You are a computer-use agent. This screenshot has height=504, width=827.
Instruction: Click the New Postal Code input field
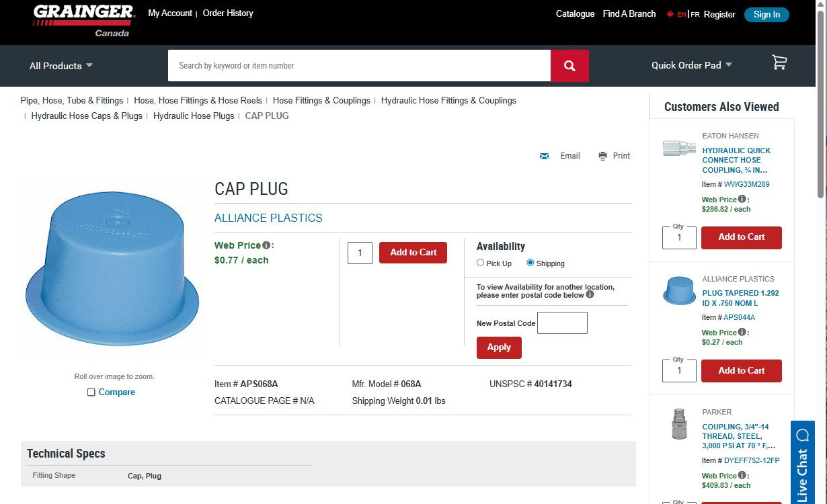tap(563, 323)
